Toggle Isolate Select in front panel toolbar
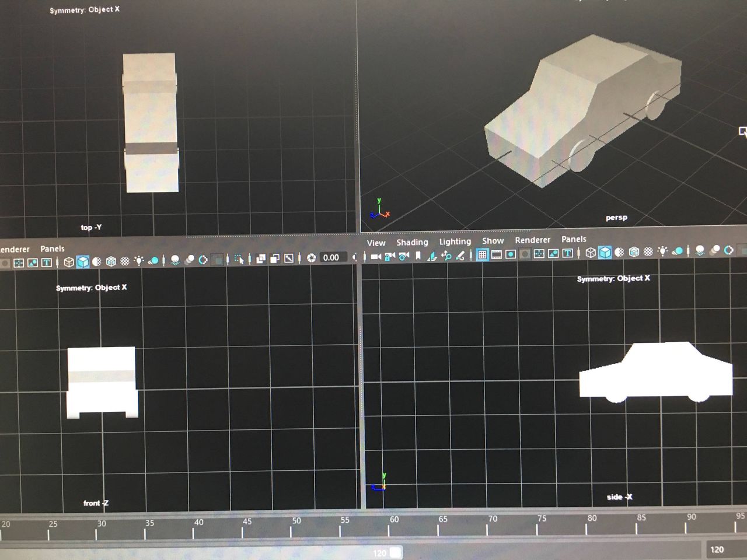The height and width of the screenshot is (560, 747). coord(239,258)
